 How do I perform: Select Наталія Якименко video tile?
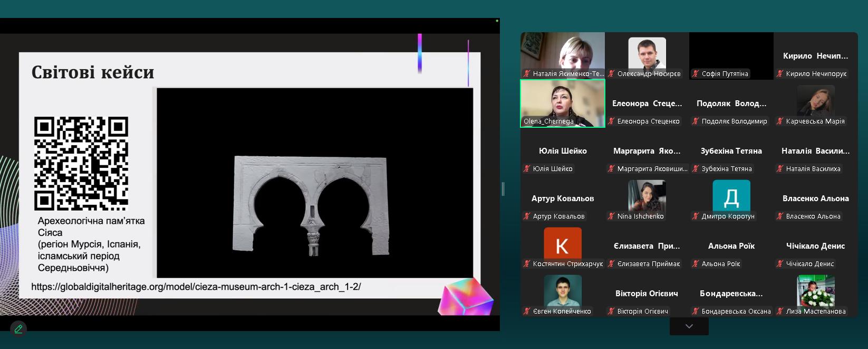point(563,56)
